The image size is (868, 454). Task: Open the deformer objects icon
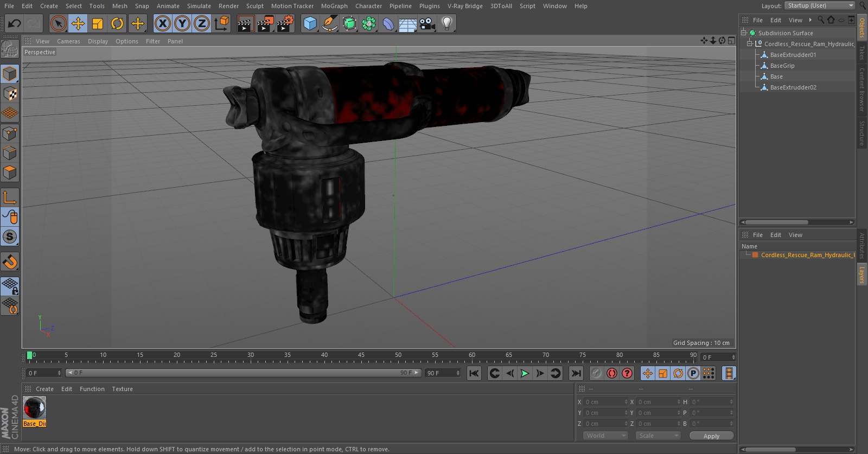[388, 23]
